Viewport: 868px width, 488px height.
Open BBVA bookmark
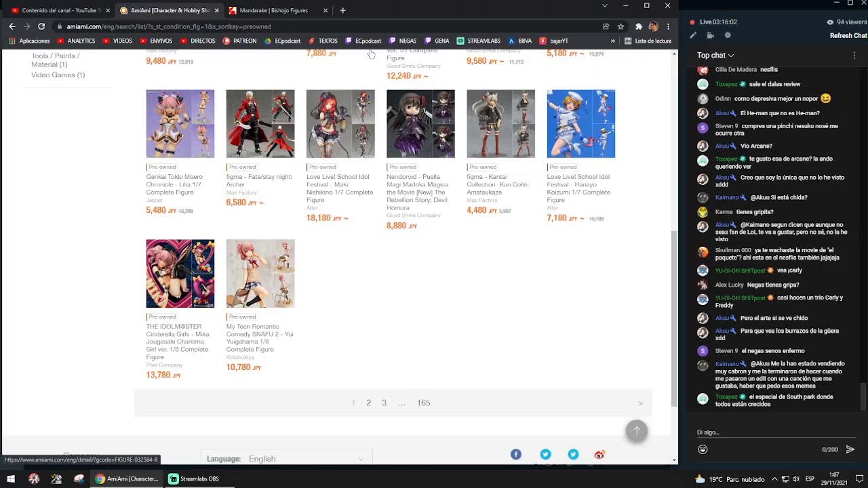520,41
